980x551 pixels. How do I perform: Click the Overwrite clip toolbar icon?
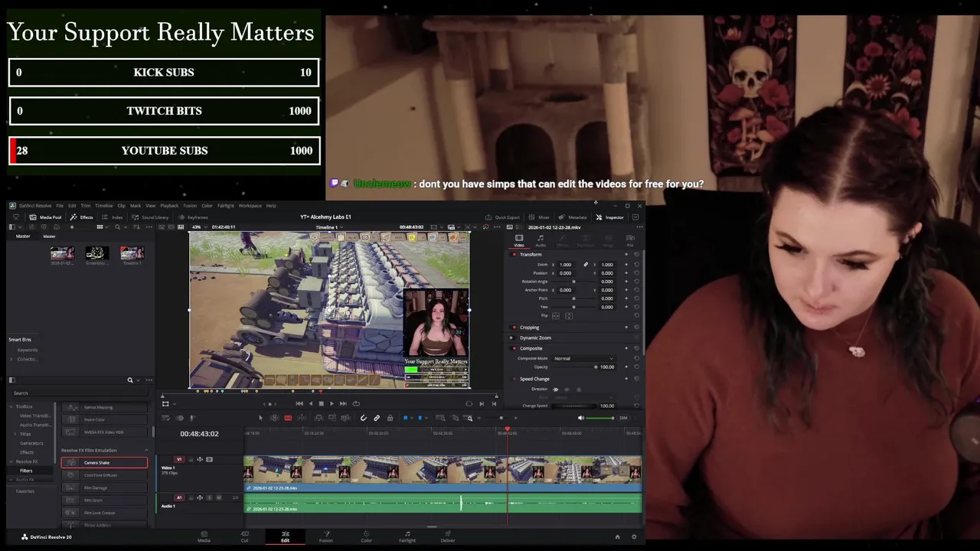point(332,418)
